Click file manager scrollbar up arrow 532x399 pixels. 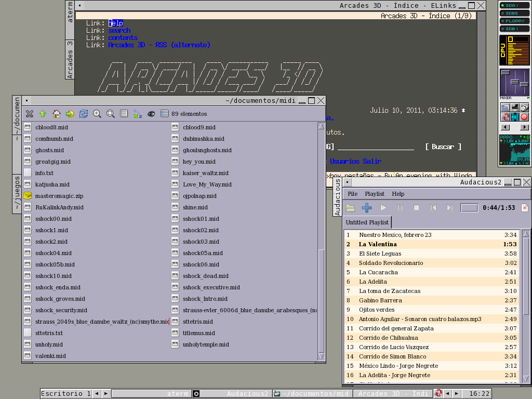(321, 127)
